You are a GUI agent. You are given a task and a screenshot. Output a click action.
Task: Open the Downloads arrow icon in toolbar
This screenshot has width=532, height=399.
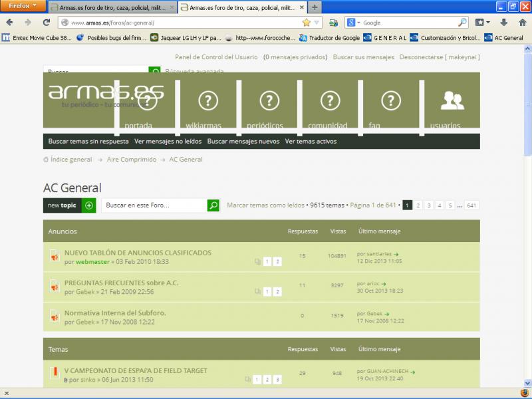tap(503, 23)
